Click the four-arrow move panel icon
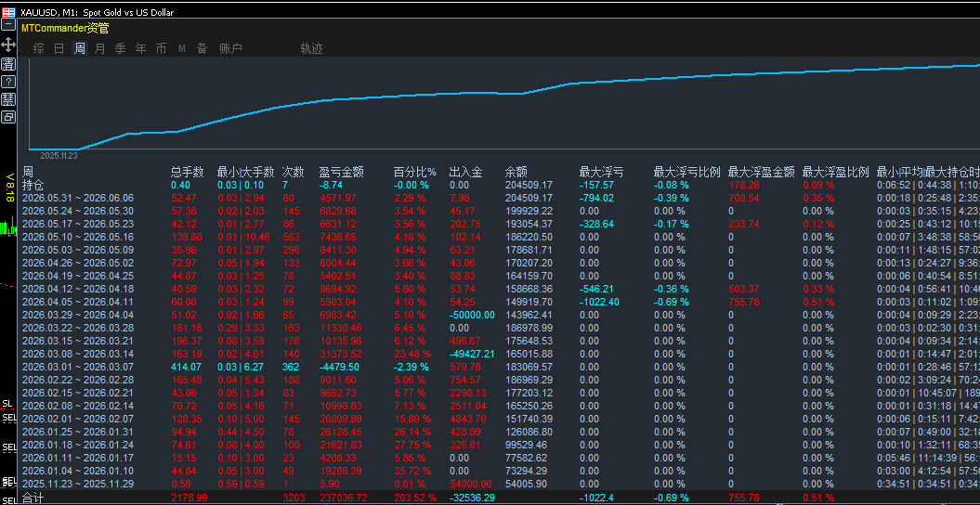The image size is (980, 505). pos(8,44)
